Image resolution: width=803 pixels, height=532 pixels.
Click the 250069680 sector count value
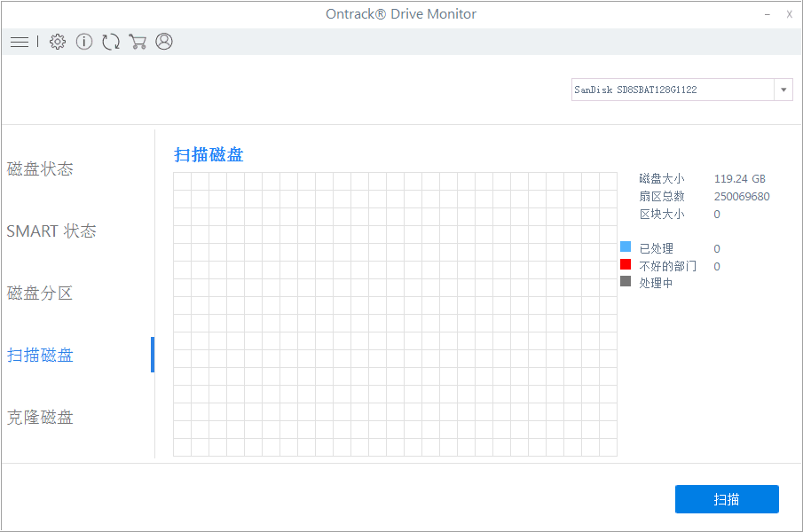[x=742, y=197]
